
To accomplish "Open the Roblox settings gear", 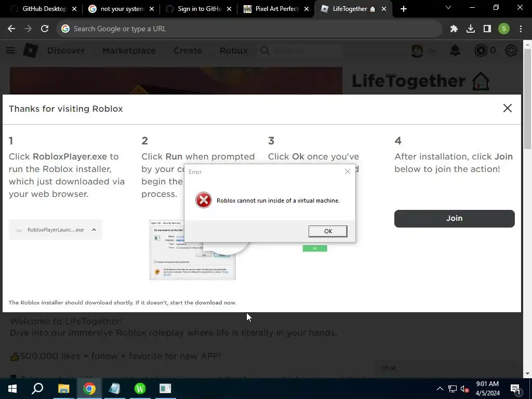I will [x=511, y=50].
